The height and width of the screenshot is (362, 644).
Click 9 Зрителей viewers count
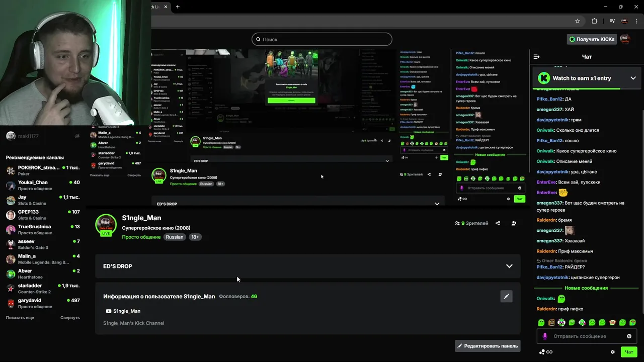471,223
